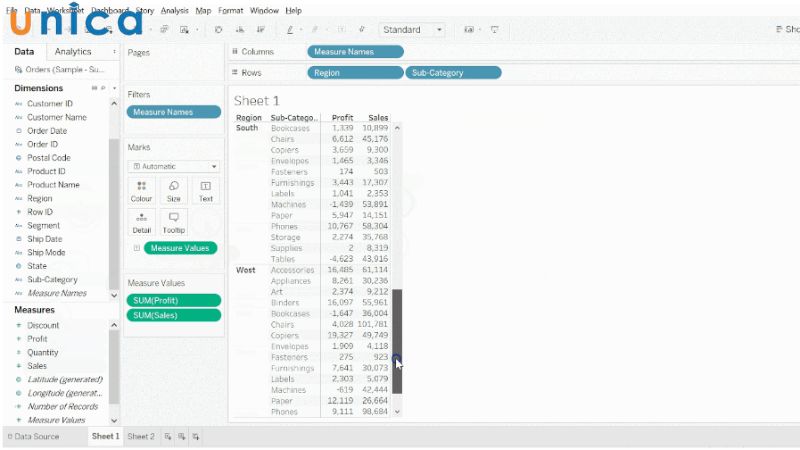This screenshot has height=450, width=800.
Task: Open the Colour mark card
Action: pos(141,191)
